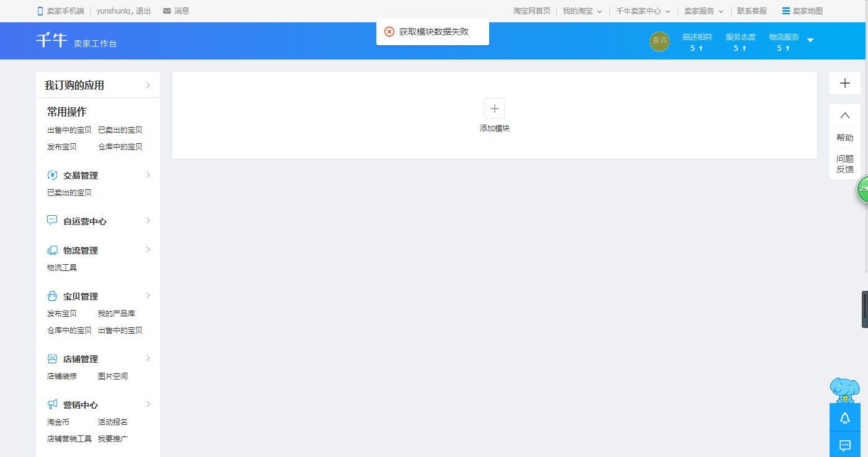Click the 营销中心 megaphone icon
Screen dimensions: 868x457
click(53, 404)
